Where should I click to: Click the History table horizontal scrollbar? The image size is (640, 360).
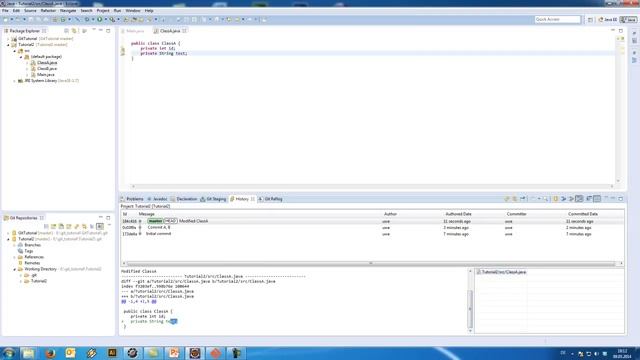(x=372, y=264)
